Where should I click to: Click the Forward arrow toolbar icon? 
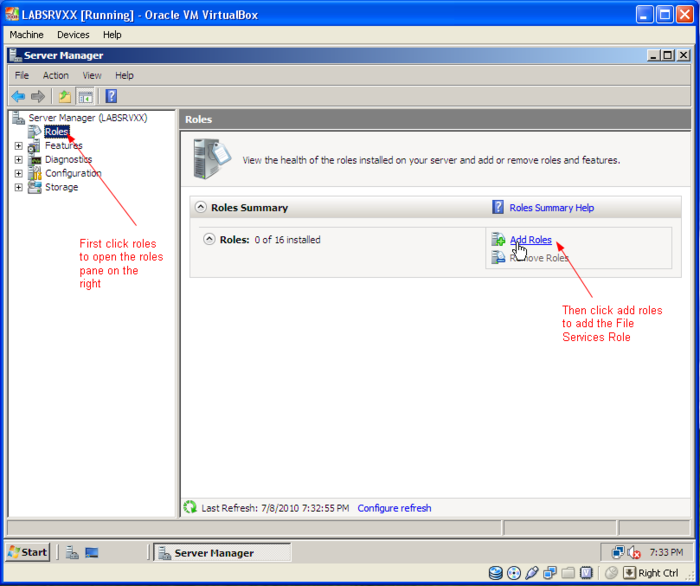(38, 96)
